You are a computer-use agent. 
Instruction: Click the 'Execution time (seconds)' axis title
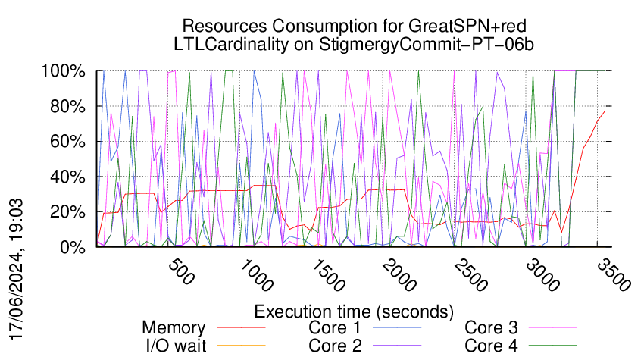[354, 312]
